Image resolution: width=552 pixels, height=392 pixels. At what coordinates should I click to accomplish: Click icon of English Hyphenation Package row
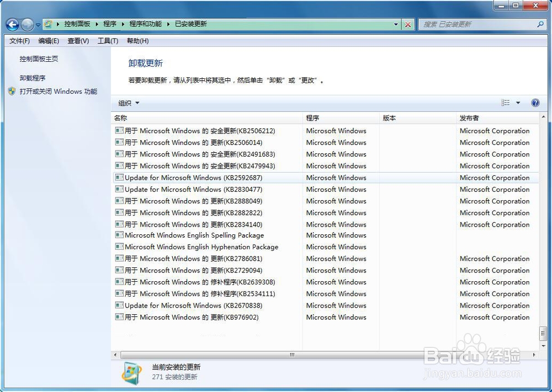pyautogui.click(x=119, y=246)
